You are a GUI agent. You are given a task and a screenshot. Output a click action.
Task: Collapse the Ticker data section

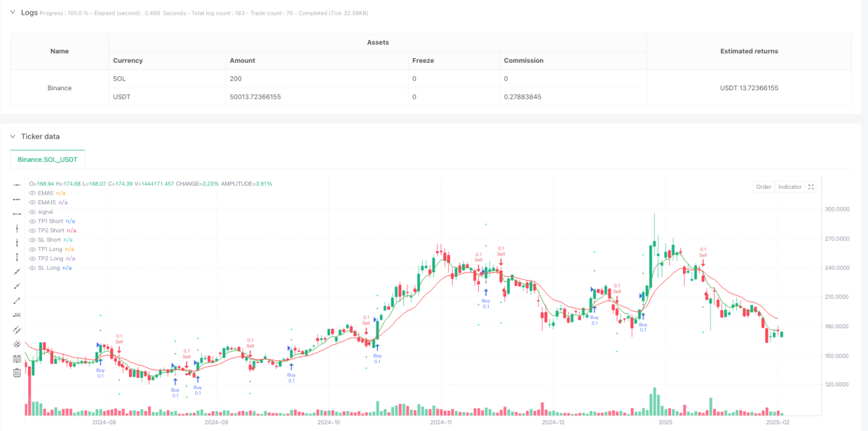13,136
